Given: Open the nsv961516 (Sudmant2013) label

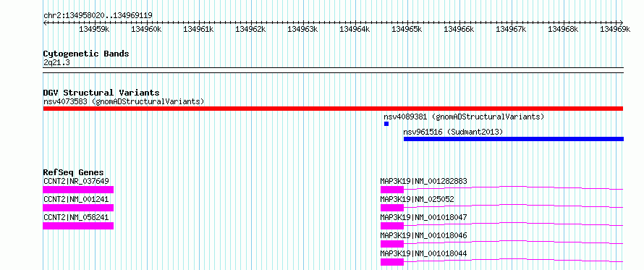Looking at the screenshot, I should (453, 132).
